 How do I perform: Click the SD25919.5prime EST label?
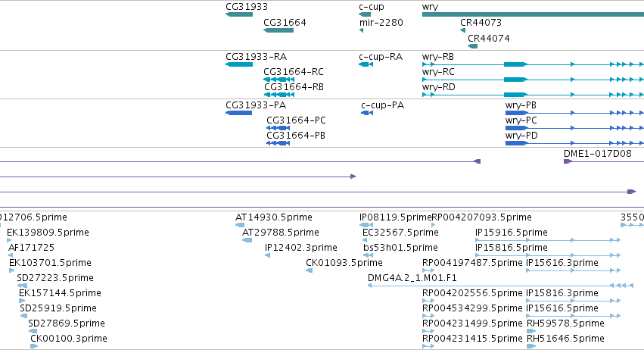click(58, 308)
